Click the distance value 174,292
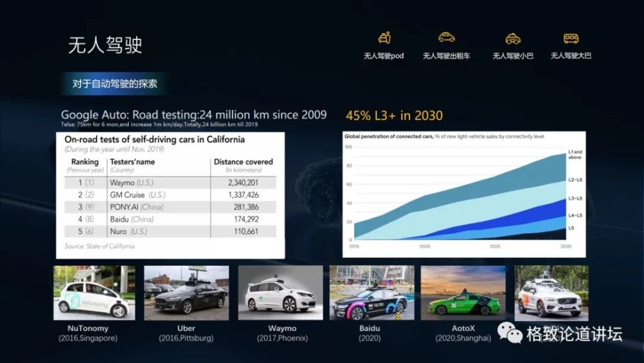 (x=247, y=219)
